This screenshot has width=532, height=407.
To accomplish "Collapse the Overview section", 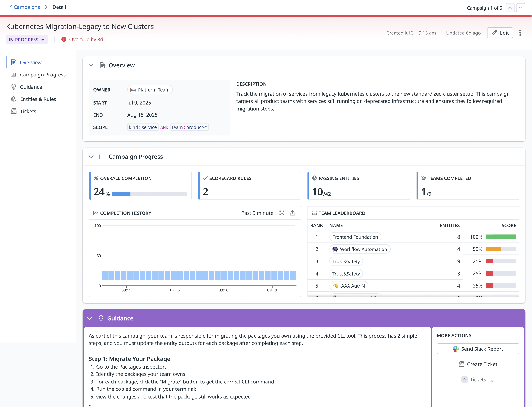I will point(91,65).
